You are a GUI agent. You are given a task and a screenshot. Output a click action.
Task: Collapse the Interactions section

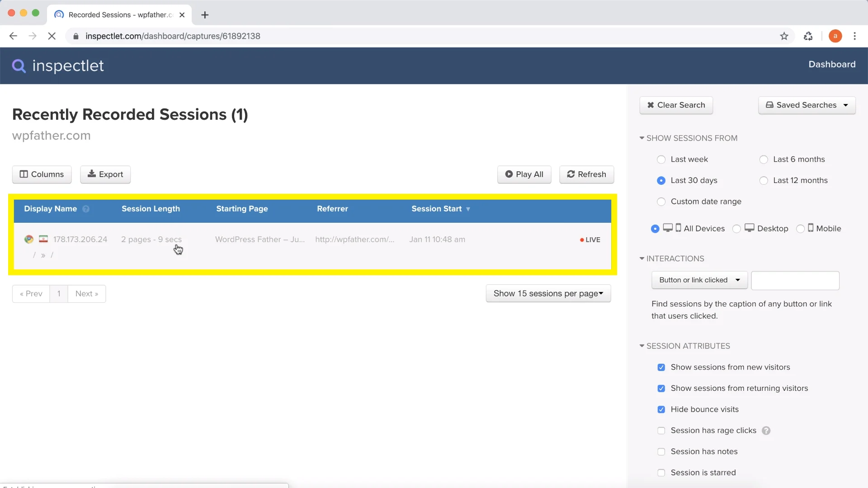(x=672, y=259)
